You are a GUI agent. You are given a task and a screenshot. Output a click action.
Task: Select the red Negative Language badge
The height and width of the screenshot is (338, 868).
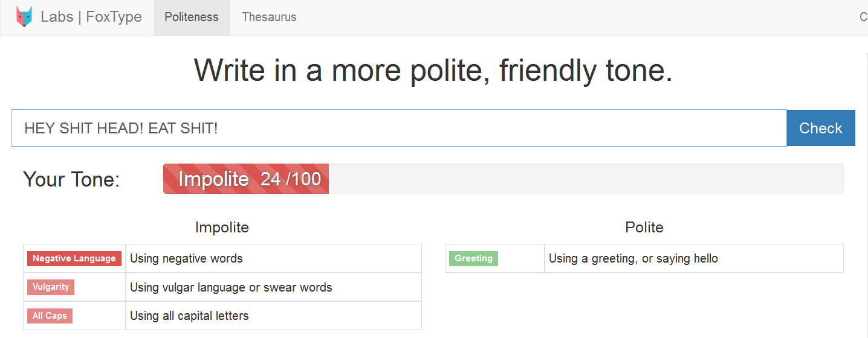[x=74, y=258]
